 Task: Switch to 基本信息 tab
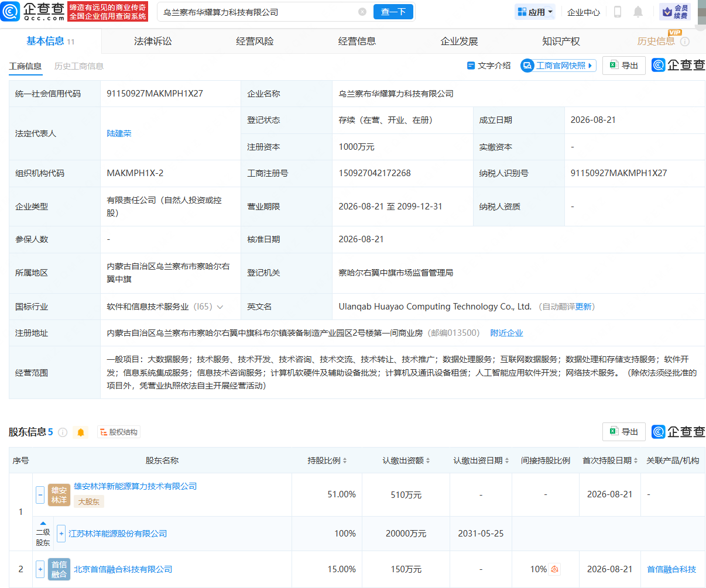pyautogui.click(x=50, y=41)
